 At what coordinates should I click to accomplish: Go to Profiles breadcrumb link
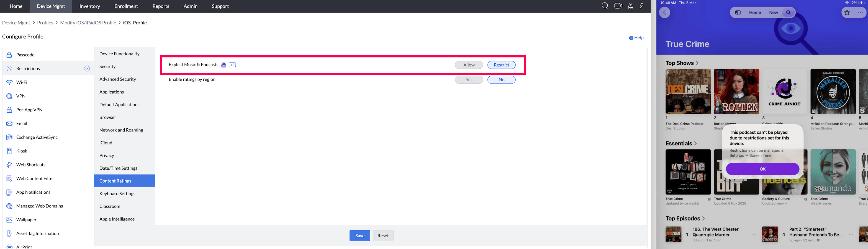[x=45, y=23]
